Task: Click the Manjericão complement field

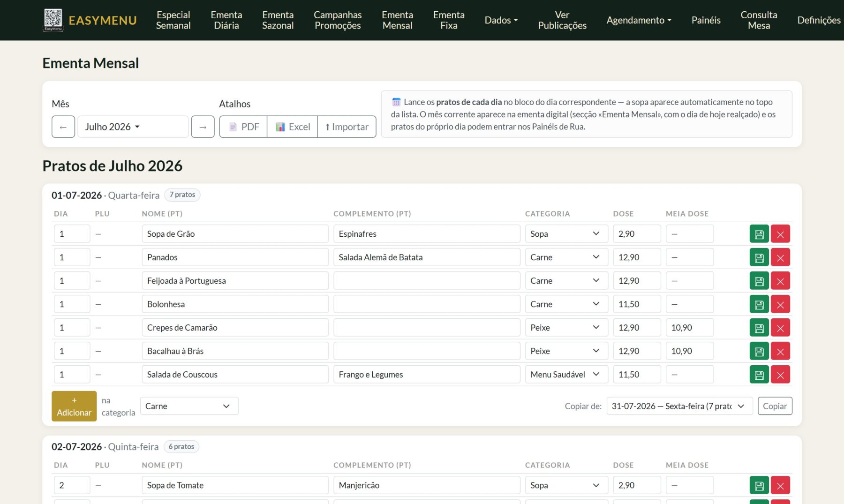Action: [x=427, y=485]
